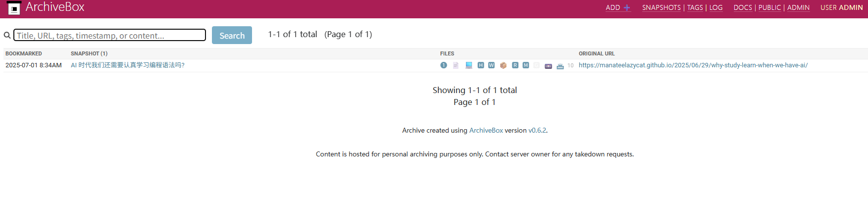
Task: Click the ArchiveBox link in footer
Action: [486, 131]
